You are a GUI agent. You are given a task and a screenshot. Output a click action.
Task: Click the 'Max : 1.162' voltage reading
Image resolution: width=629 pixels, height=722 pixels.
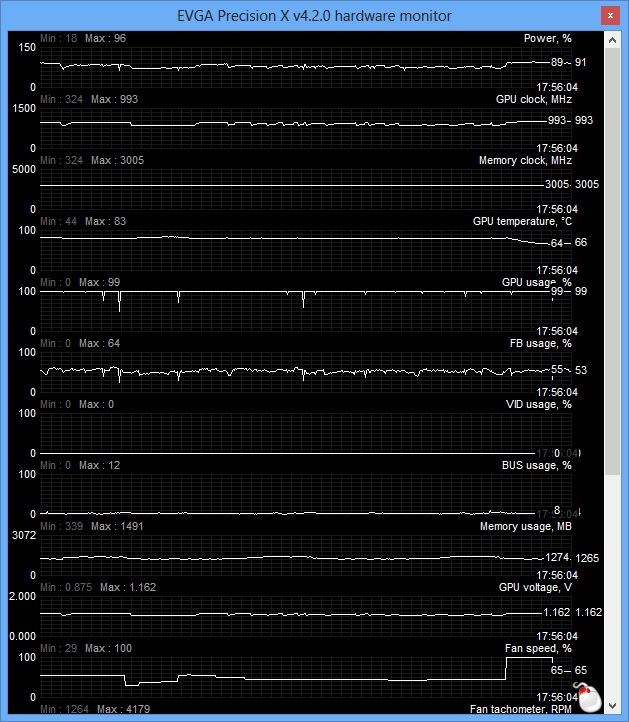click(x=128, y=588)
